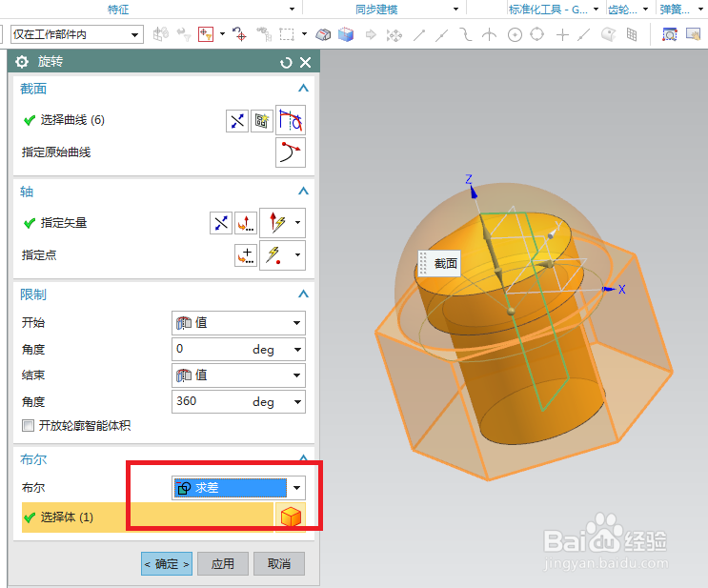Viewport: 708px width, 588px height.
Task: Click the reverse direction icon beside 选择曲线
Action: [237, 121]
